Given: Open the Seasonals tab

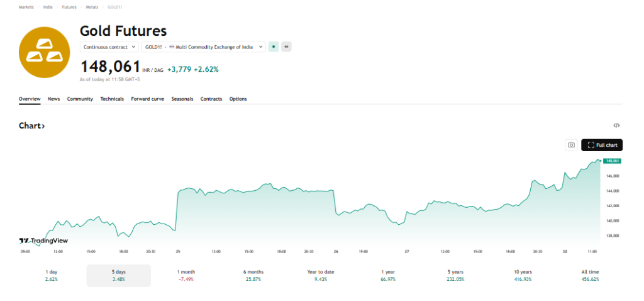Looking at the screenshot, I should point(182,99).
